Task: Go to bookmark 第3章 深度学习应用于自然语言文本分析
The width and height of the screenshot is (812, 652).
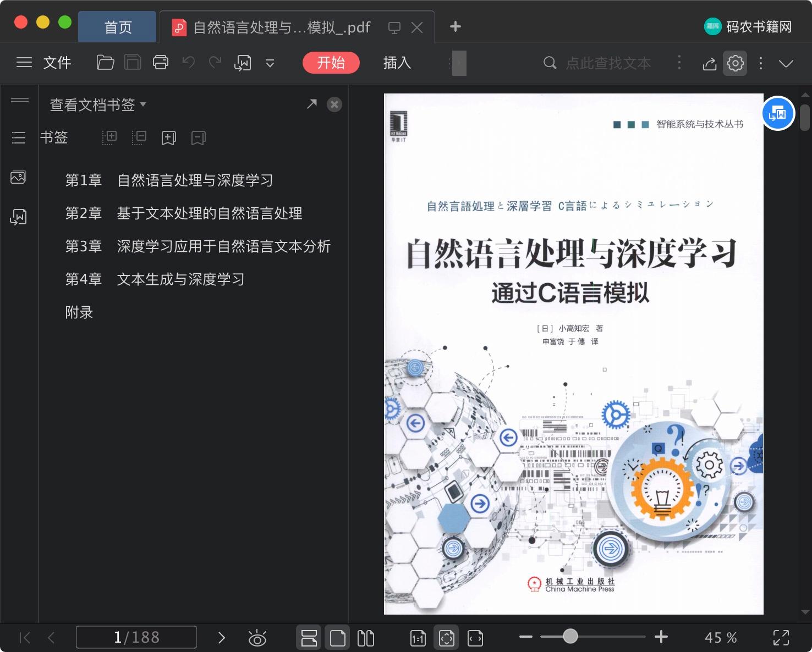Action: point(198,246)
